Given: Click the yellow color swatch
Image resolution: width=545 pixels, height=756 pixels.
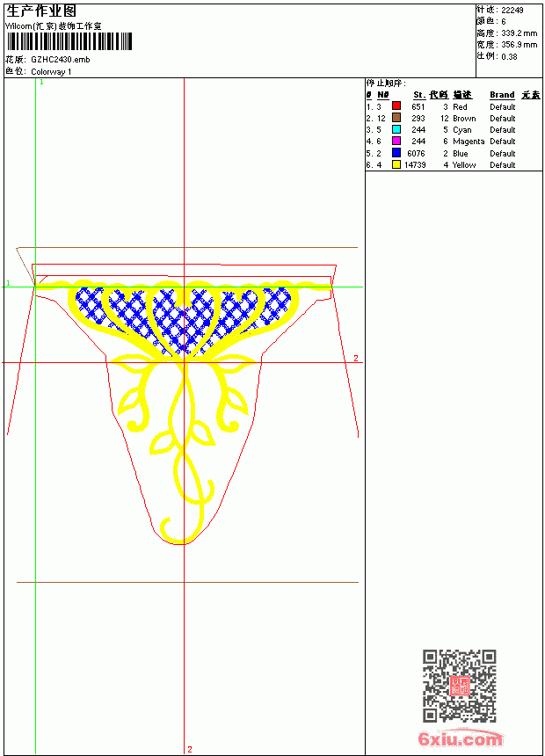Looking at the screenshot, I should pos(396,164).
